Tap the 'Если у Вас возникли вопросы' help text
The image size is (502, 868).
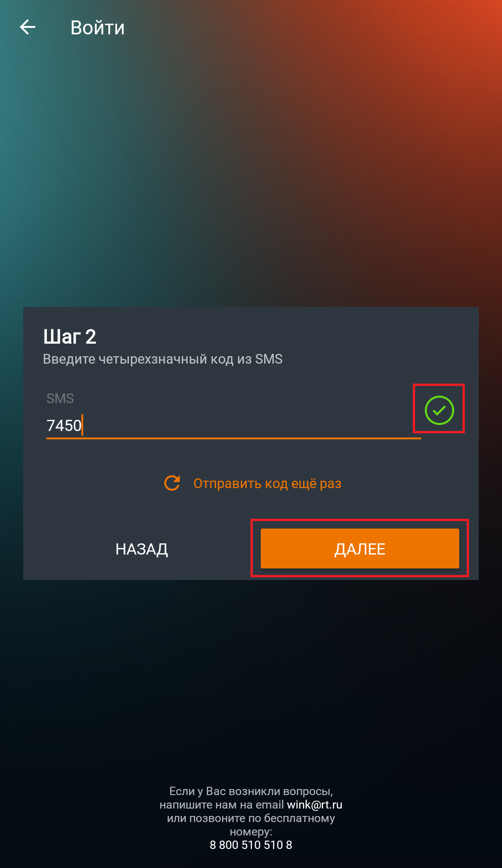point(251,791)
